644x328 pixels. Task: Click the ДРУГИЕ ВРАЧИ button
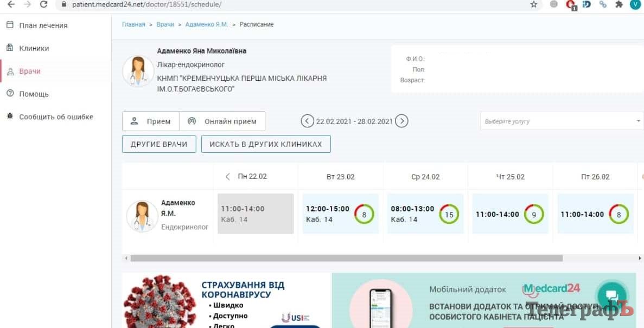point(159,144)
